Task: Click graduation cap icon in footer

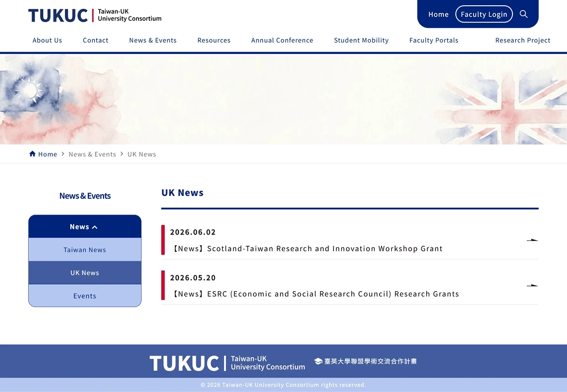Action: (x=318, y=361)
